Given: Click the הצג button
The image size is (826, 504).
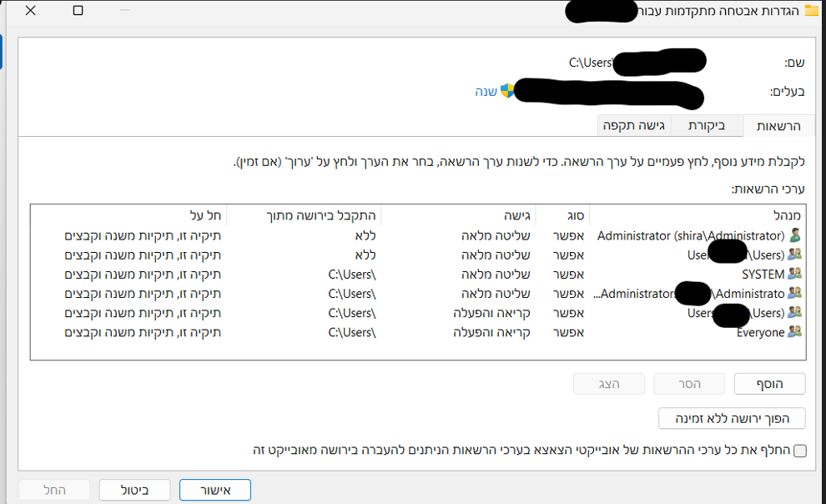Looking at the screenshot, I should point(609,384).
